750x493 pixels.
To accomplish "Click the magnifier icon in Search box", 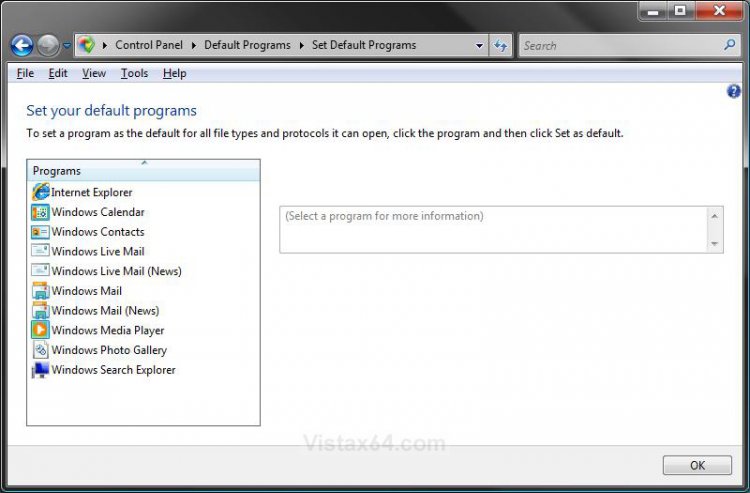I will [x=729, y=45].
